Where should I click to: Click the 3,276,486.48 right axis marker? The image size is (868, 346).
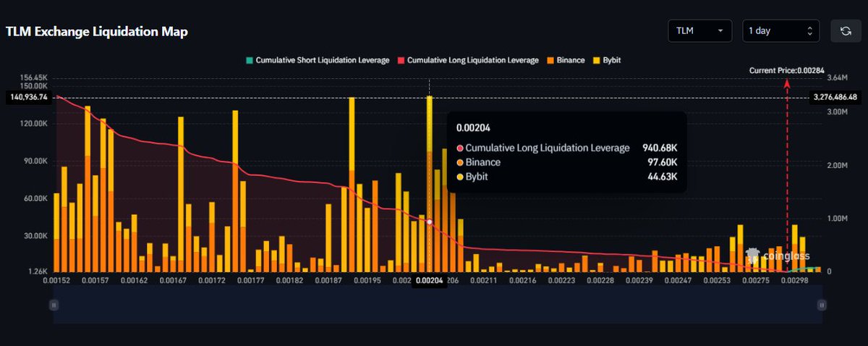point(837,97)
